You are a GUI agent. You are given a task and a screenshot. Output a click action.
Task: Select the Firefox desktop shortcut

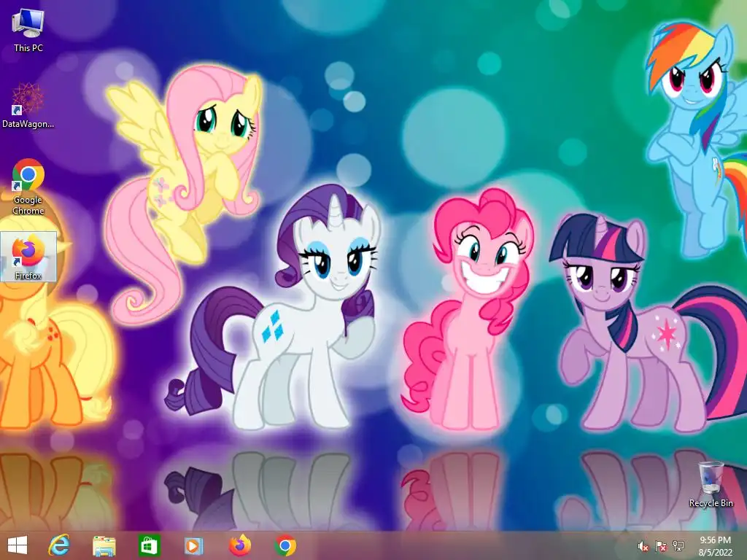click(28, 256)
